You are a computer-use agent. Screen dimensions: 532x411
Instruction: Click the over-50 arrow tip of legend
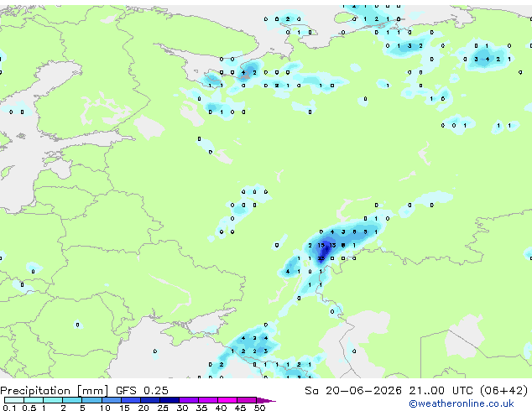tap(266, 400)
